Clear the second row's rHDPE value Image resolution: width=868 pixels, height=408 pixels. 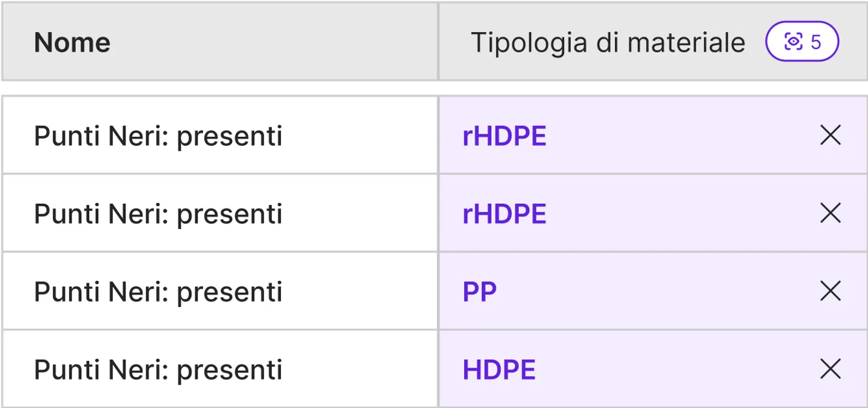(x=831, y=213)
